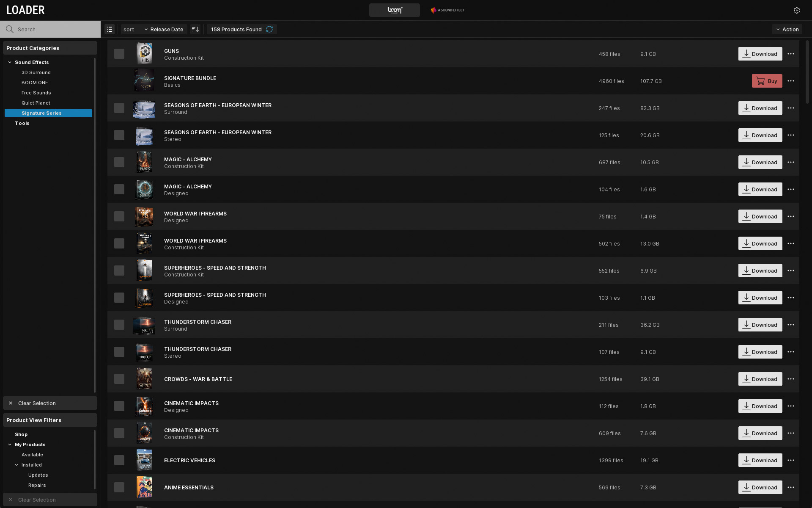Download Crowds - War & Battle
Viewport: 812px width, 508px height.
[x=760, y=379]
